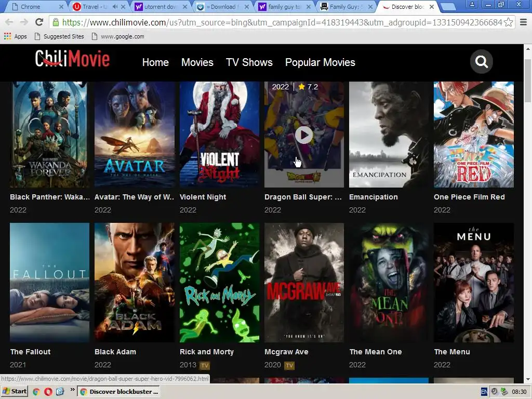
Task: Select the Violent Night poster thumbnail
Action: [220, 135]
